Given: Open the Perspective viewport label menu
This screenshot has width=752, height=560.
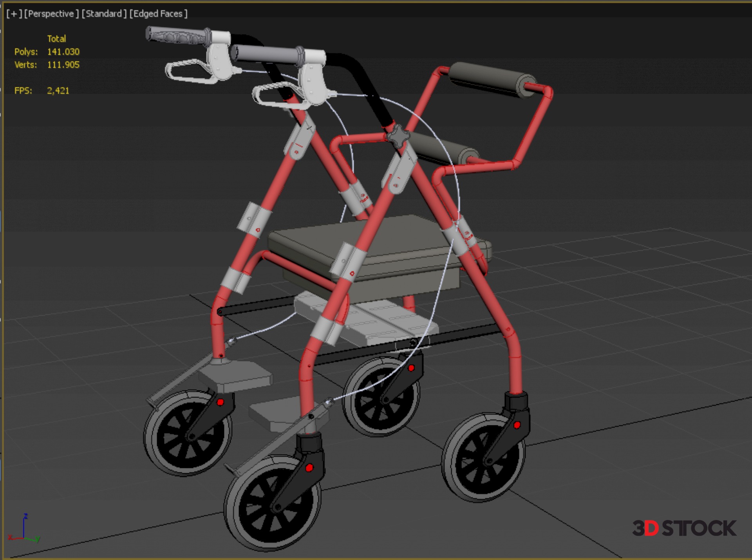Looking at the screenshot, I should pos(51,14).
